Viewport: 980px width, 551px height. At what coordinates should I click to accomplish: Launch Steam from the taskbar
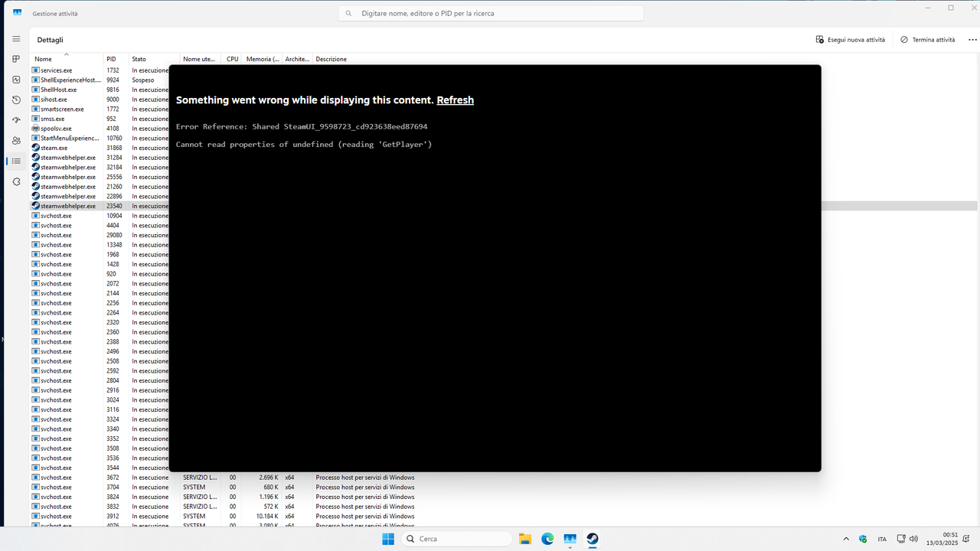tap(592, 539)
